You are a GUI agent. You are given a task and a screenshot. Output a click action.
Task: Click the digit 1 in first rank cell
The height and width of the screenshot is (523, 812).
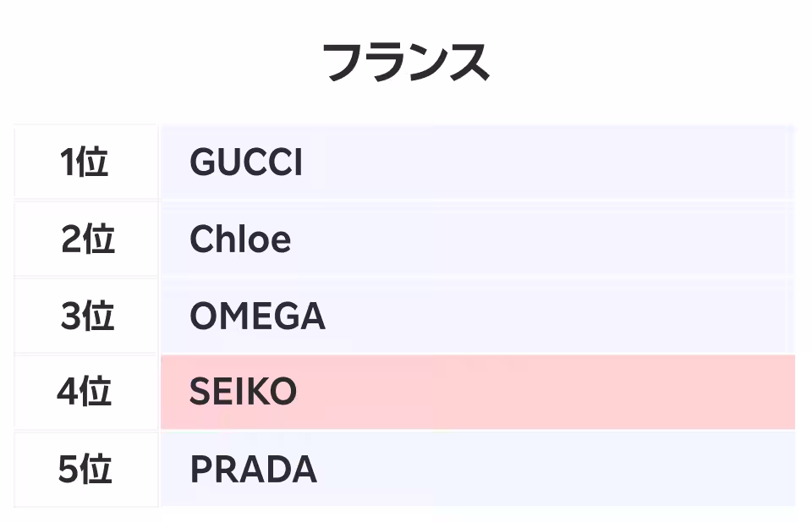pos(68,162)
